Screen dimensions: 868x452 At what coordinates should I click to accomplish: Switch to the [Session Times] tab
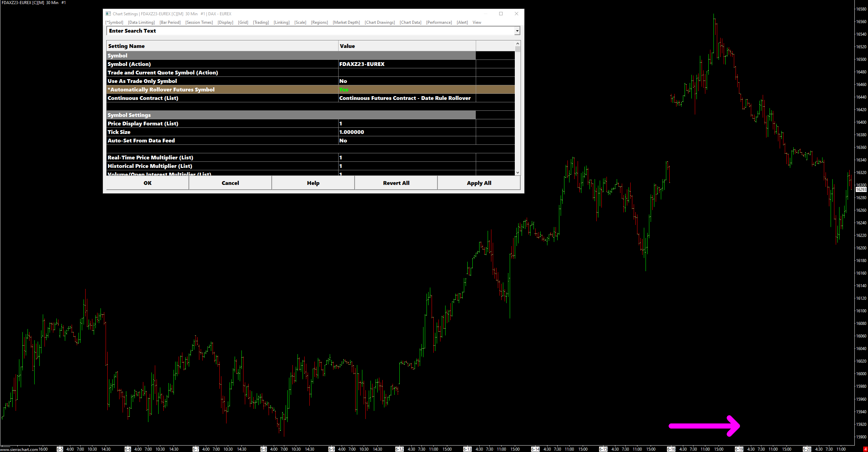(199, 22)
